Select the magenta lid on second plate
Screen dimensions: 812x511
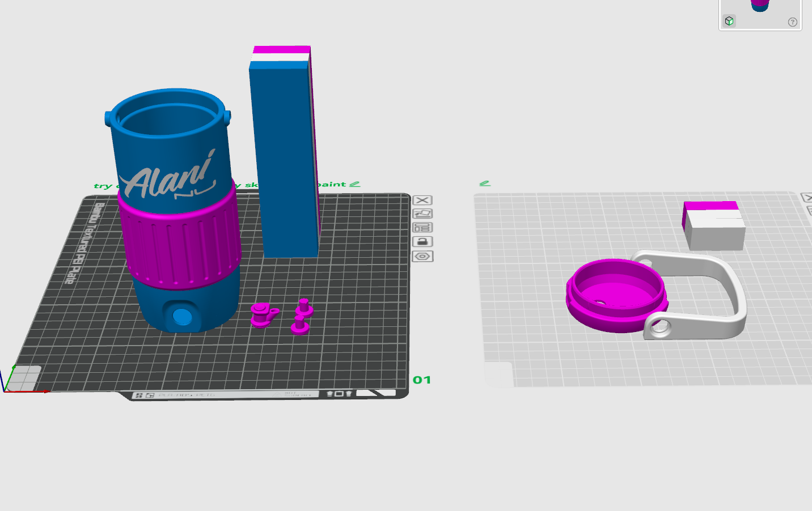click(617, 295)
